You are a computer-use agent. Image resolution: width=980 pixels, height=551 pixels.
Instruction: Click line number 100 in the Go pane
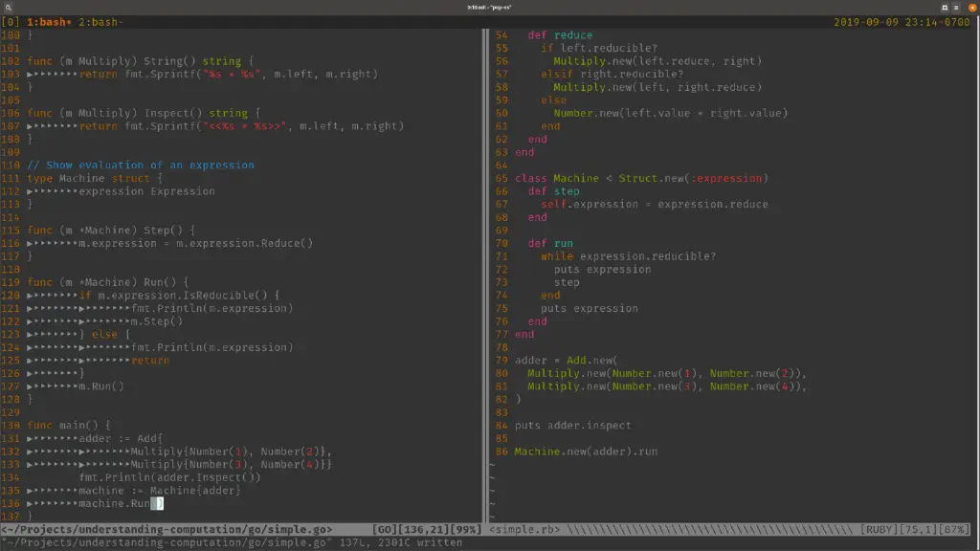[11, 35]
